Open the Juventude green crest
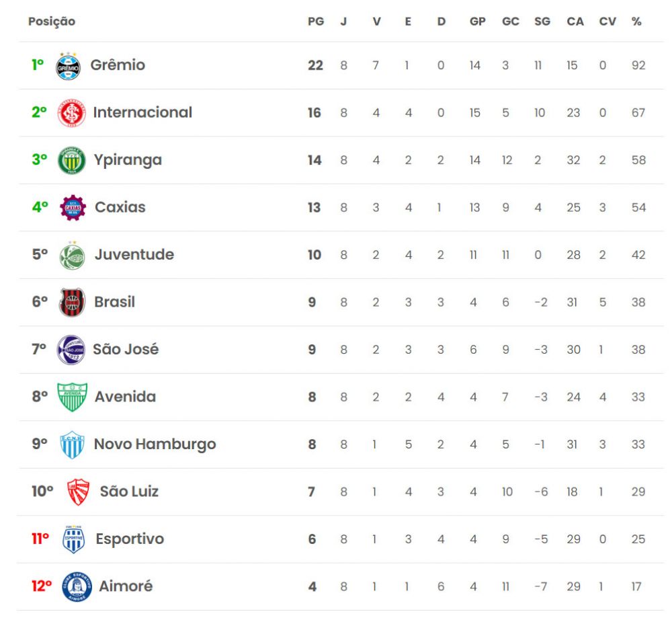This screenshot has height=626, width=672. pyautogui.click(x=72, y=256)
